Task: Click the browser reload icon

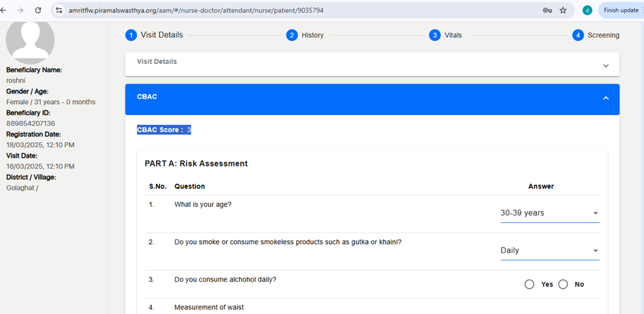Action: (38, 10)
